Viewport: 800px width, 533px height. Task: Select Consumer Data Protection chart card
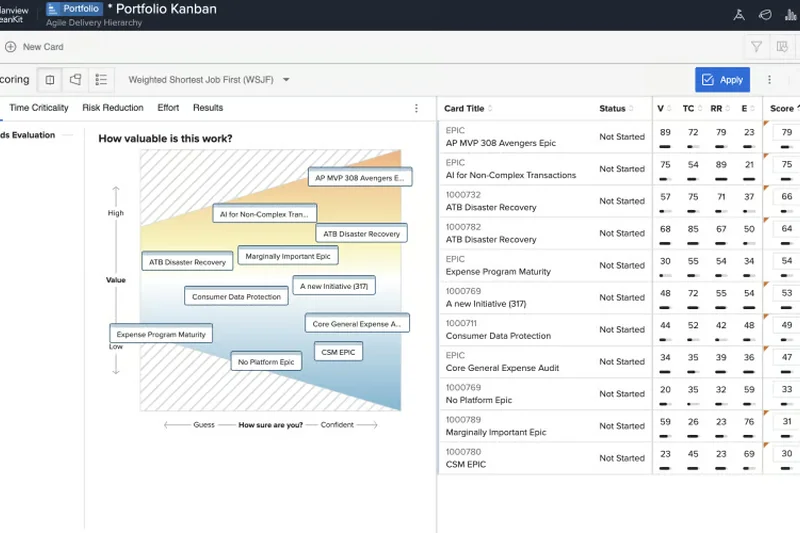[x=236, y=296]
